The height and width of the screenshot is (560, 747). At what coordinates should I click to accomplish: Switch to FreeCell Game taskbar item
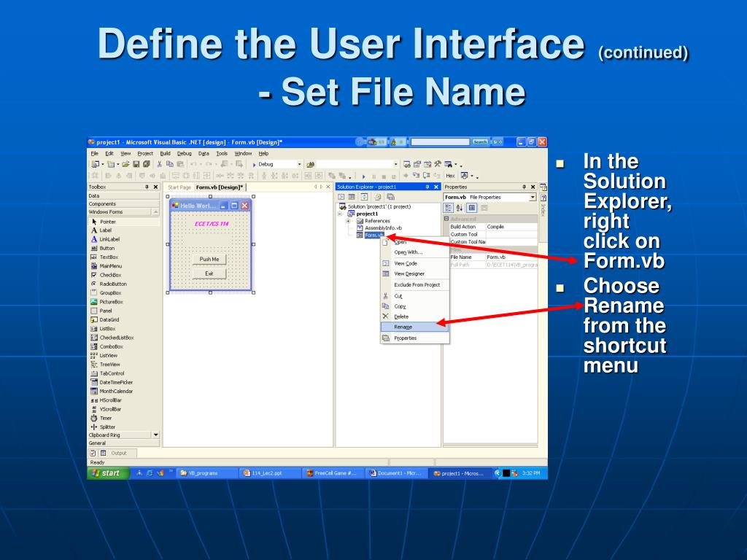[333, 473]
